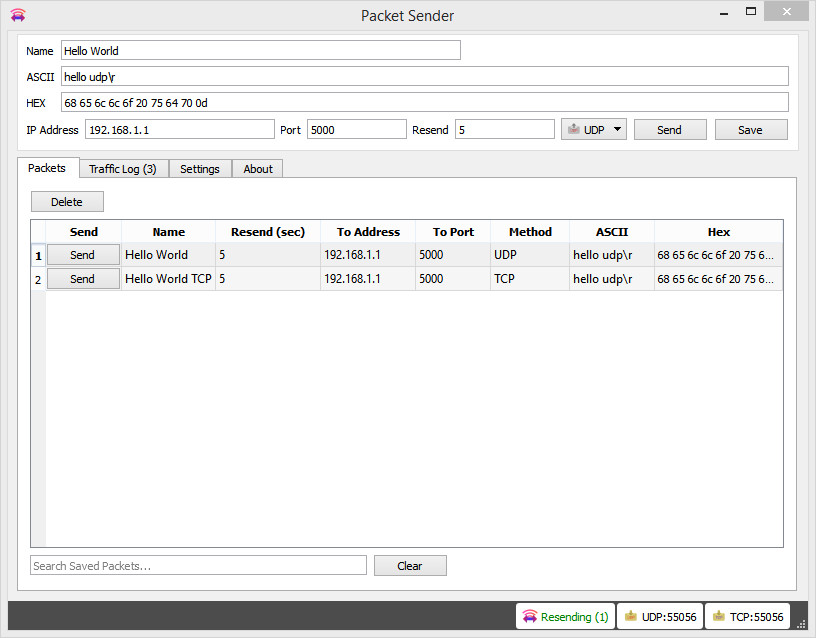Click the port 5000 cell in row 2

[x=453, y=279]
